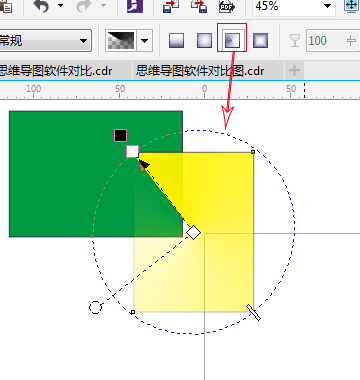Click the Paste clipboard icon
The image size is (360, 380).
click(x=6, y=6)
